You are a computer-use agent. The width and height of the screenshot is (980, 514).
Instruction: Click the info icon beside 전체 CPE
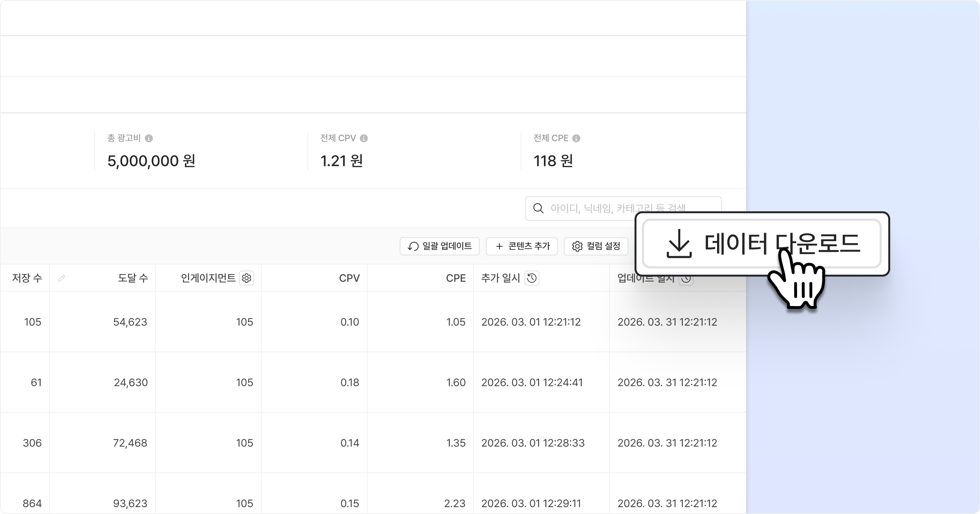(x=576, y=138)
